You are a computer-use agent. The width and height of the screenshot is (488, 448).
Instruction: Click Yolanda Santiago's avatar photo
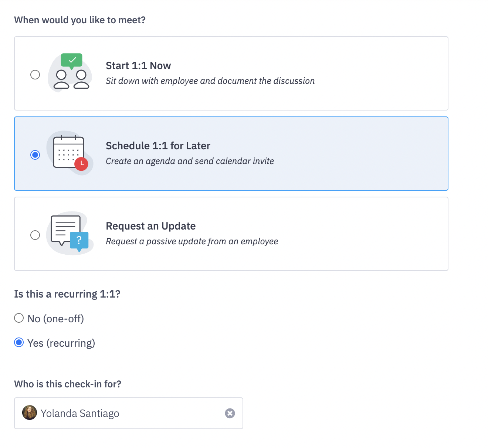(30, 413)
